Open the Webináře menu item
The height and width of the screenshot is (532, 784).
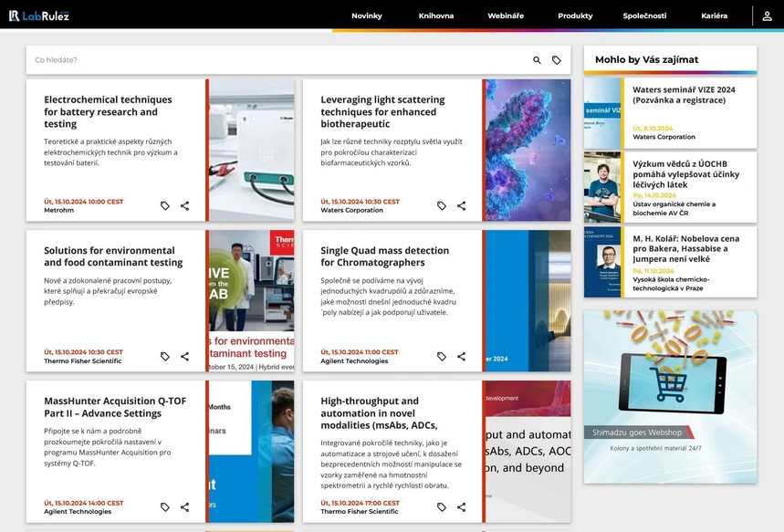pos(506,16)
